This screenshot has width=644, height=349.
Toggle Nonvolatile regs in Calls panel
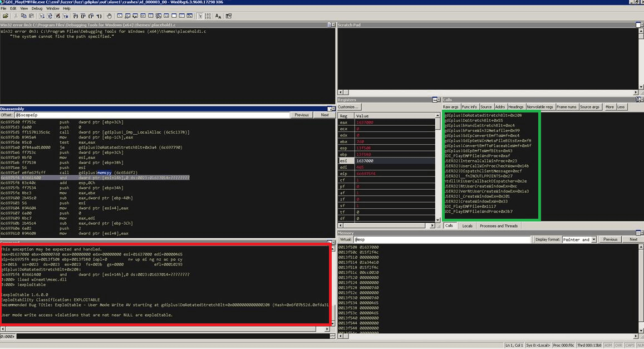[x=540, y=107]
